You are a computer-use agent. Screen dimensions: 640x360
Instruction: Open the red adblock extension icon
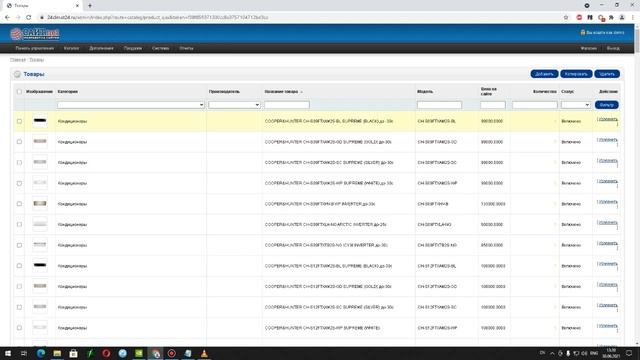[x=579, y=18]
